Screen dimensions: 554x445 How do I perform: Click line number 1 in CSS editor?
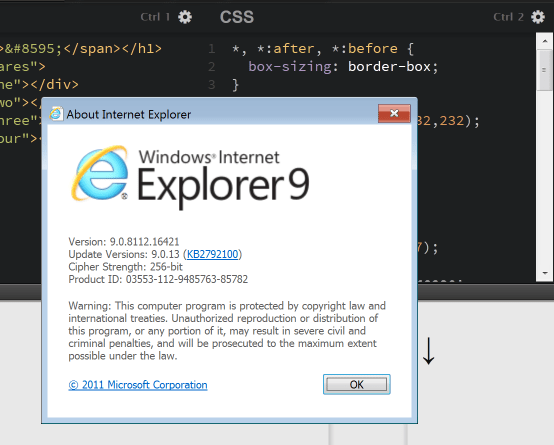click(212, 48)
